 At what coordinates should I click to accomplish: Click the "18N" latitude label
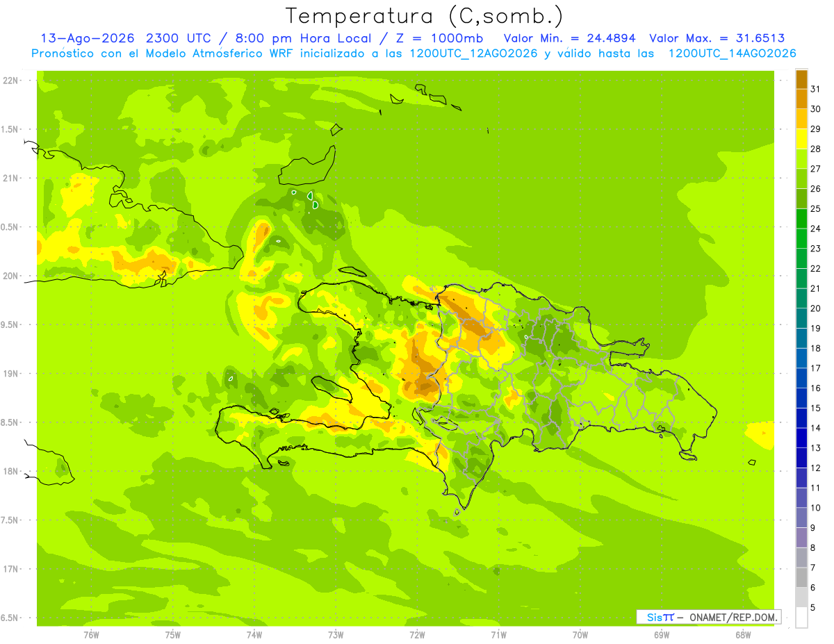10,472
